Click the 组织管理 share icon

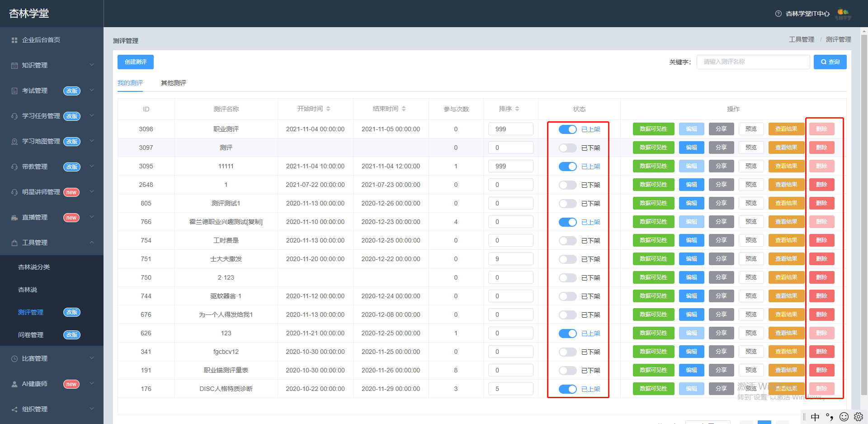(x=14, y=410)
